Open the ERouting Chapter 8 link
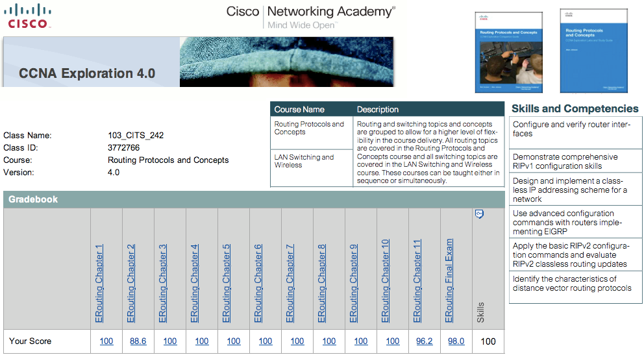644x357 pixels. (321, 284)
